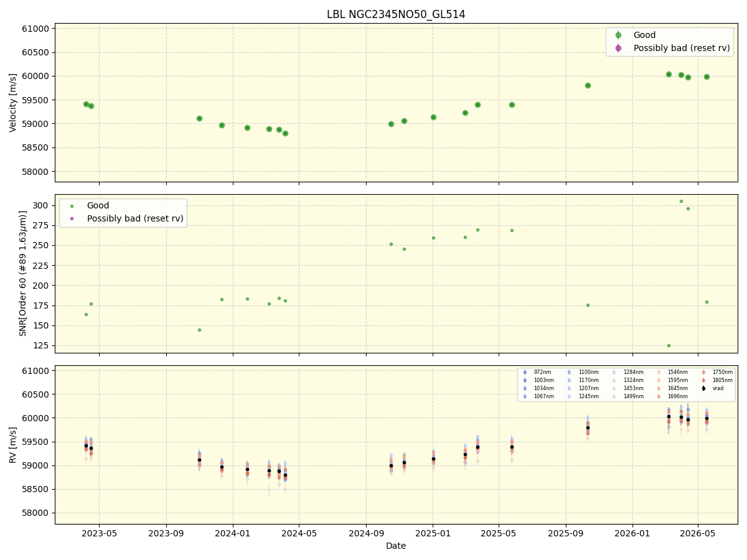The height and width of the screenshot is (560, 747).
Task: Click the 2023-05 date tick label
Action: 99,533
